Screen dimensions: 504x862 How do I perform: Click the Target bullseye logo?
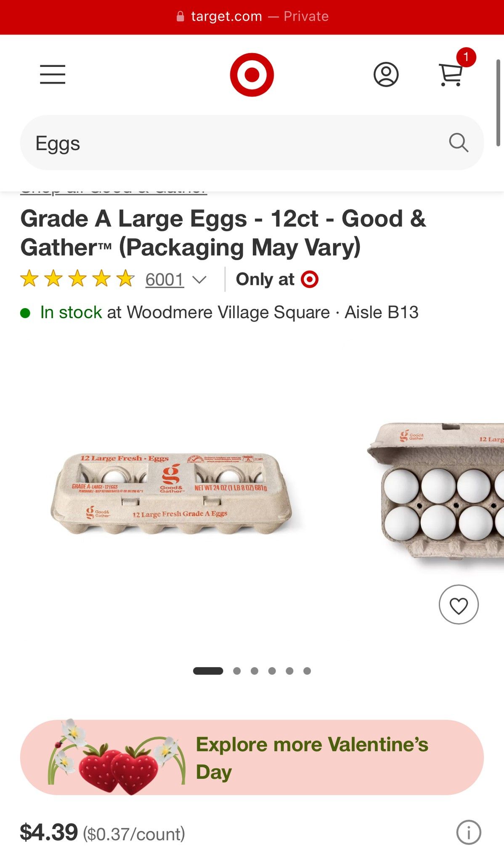point(252,74)
